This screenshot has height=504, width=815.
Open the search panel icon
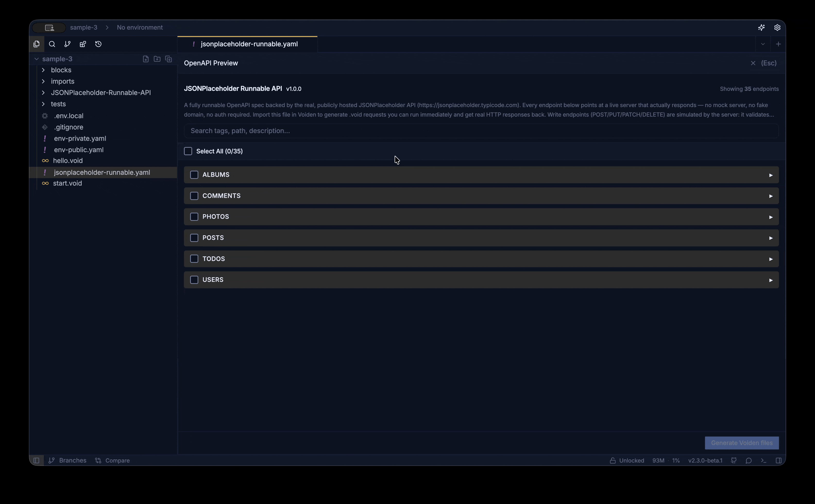point(52,44)
